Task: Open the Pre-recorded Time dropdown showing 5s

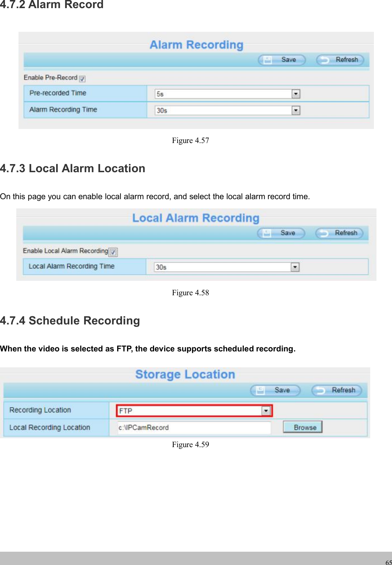Action: pyautogui.click(x=296, y=93)
